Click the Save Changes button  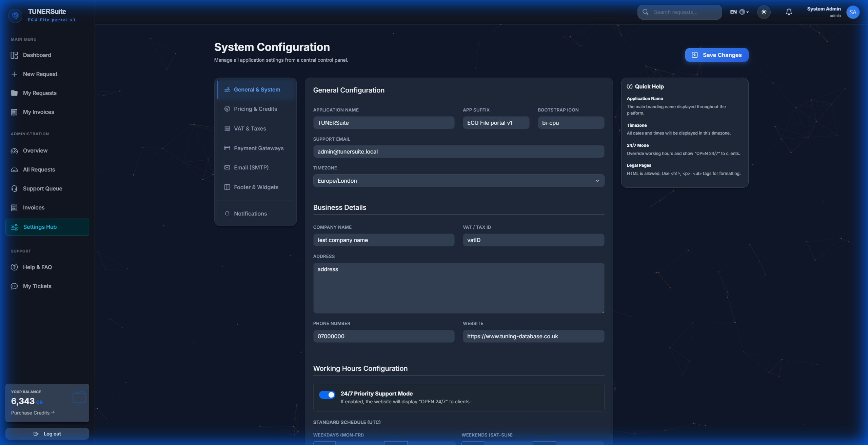point(716,55)
